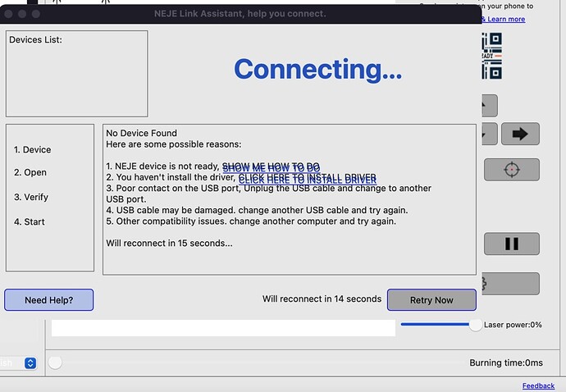Click the Burning time slider handle
The height and width of the screenshot is (392, 566).
click(55, 362)
